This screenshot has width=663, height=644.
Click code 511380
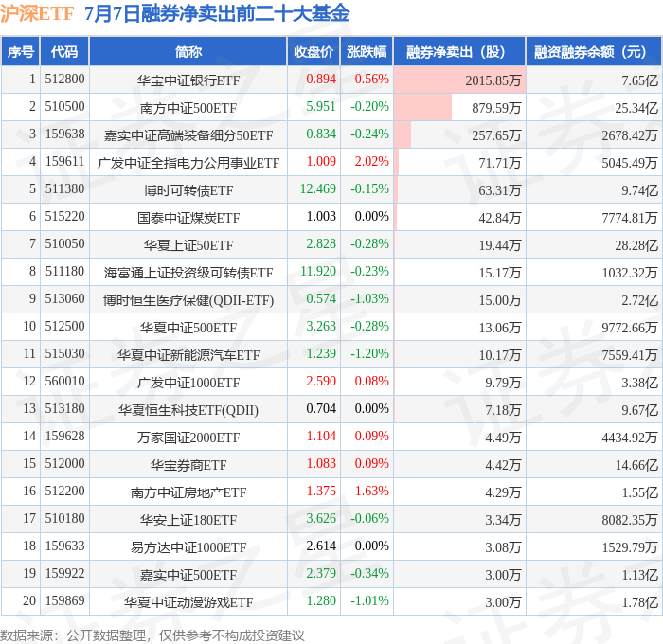tap(64, 189)
